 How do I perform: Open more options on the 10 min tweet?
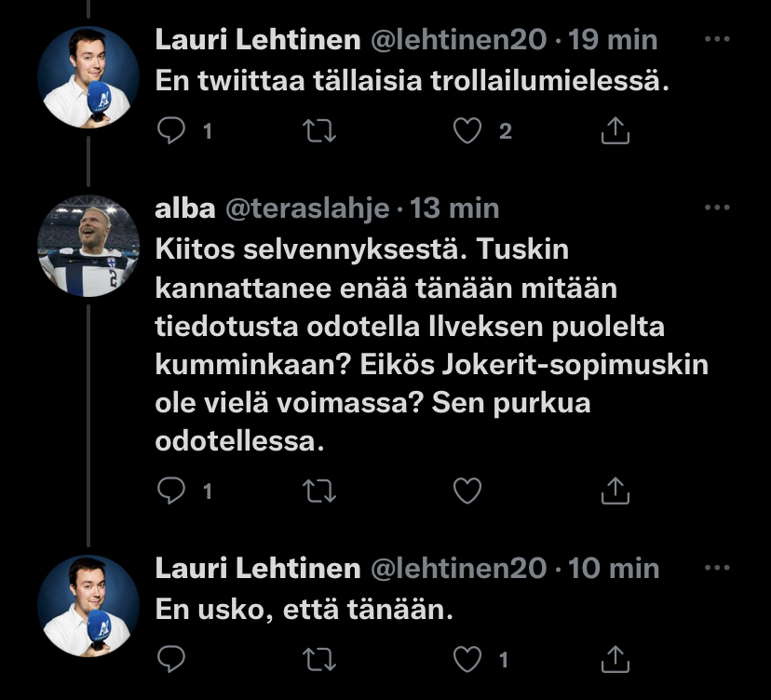(x=717, y=568)
